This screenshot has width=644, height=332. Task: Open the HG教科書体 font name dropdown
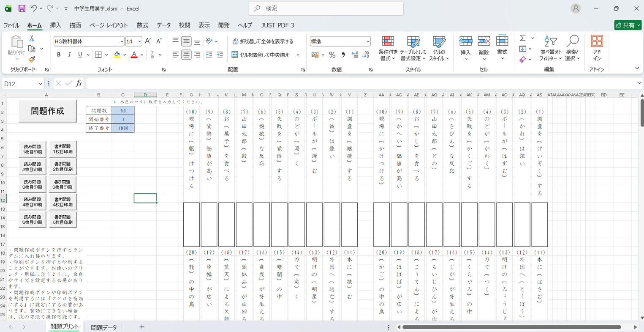tap(122, 41)
